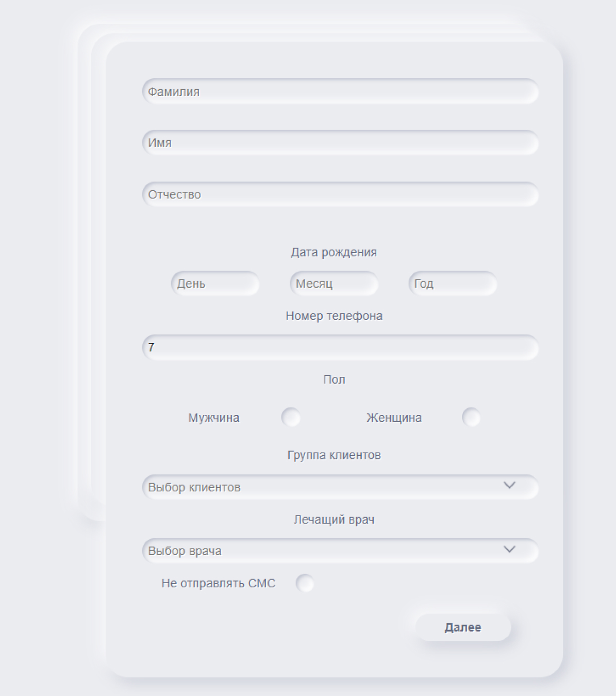Click the Женщина label text
616x696 pixels.
click(394, 418)
